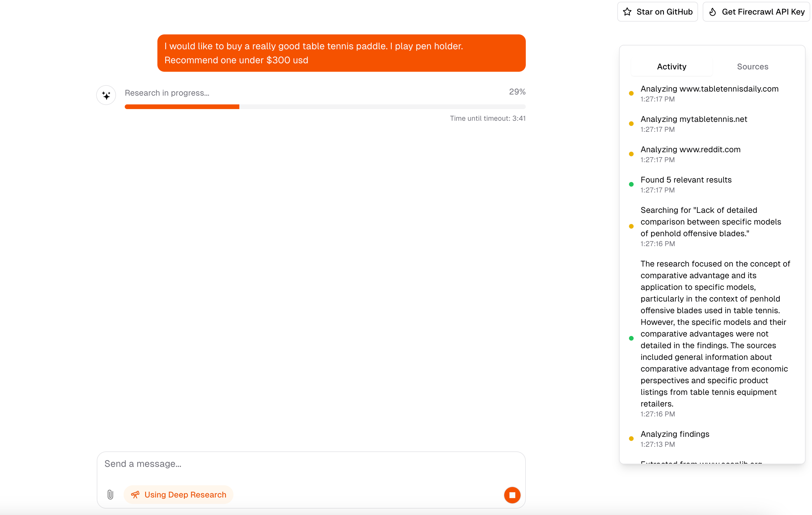Viewport: 812px width, 515px height.
Task: Click the Analyzing www.reddit.com activity entry
Action: click(x=690, y=150)
